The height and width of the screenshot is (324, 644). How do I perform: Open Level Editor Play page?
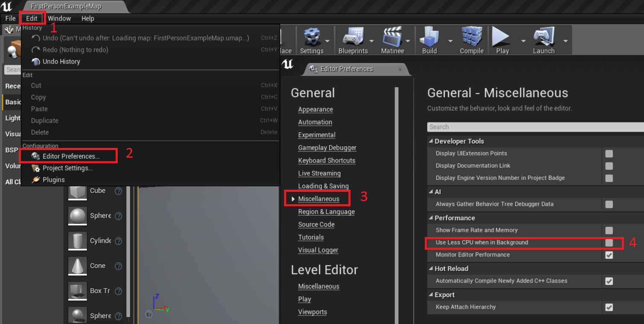pos(305,299)
